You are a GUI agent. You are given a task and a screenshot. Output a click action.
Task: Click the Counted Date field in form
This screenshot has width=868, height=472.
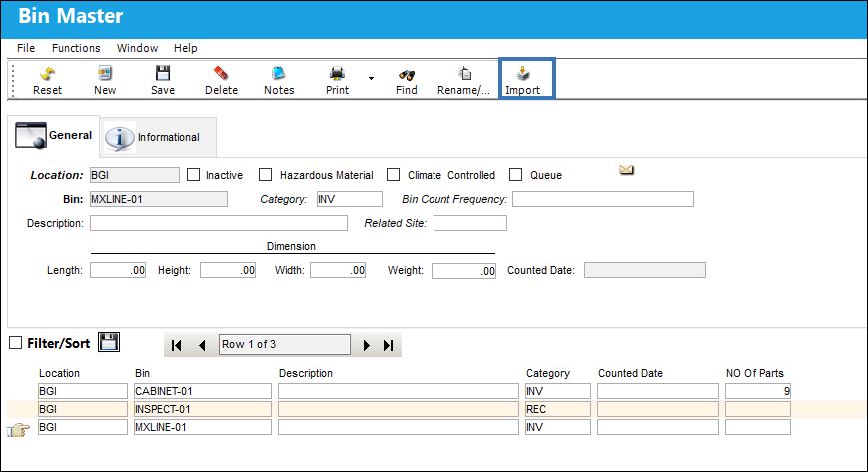645,270
